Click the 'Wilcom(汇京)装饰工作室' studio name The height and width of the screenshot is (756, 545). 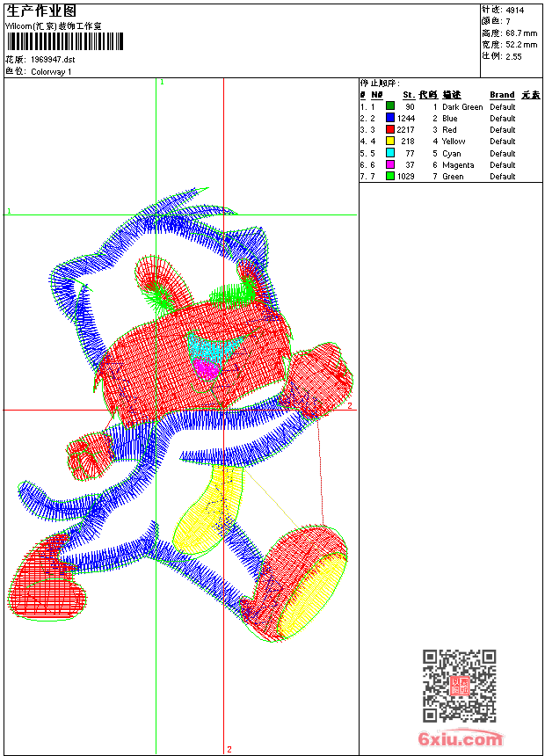(53, 26)
